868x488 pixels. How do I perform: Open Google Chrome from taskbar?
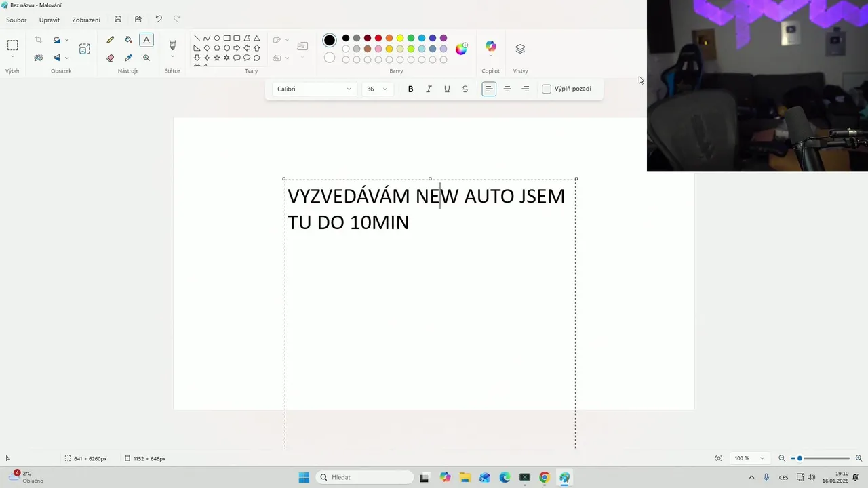pos(544,477)
